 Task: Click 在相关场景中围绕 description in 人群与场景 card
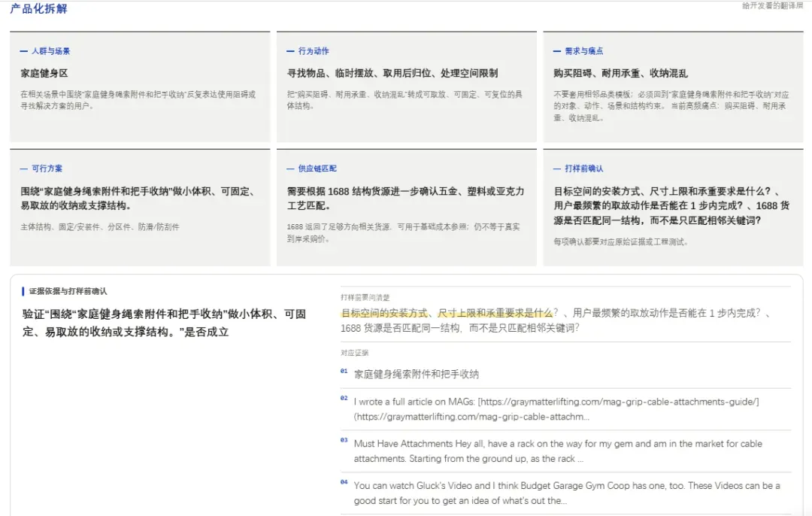138,100
